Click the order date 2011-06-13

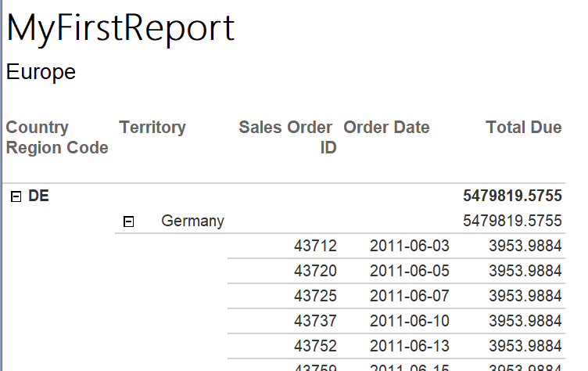tap(410, 346)
